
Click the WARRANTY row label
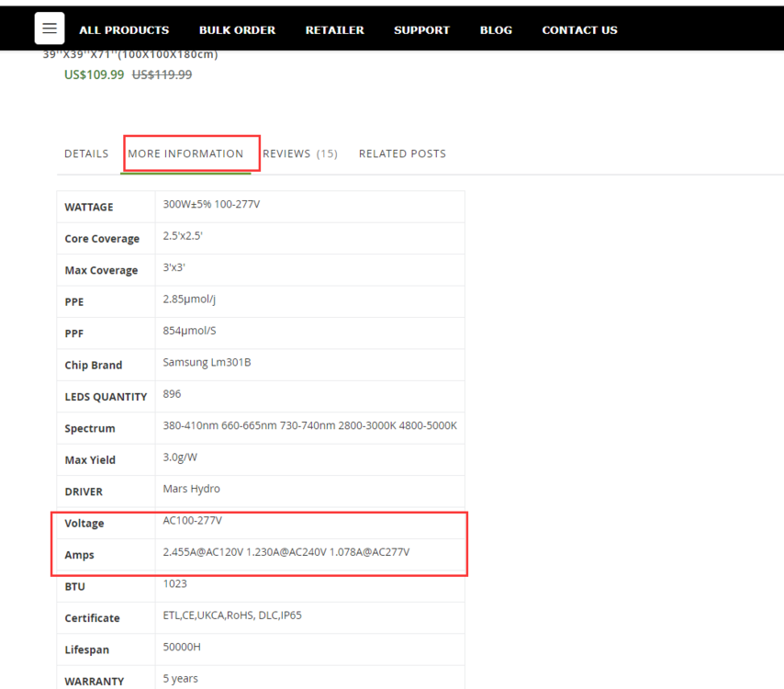point(94,682)
